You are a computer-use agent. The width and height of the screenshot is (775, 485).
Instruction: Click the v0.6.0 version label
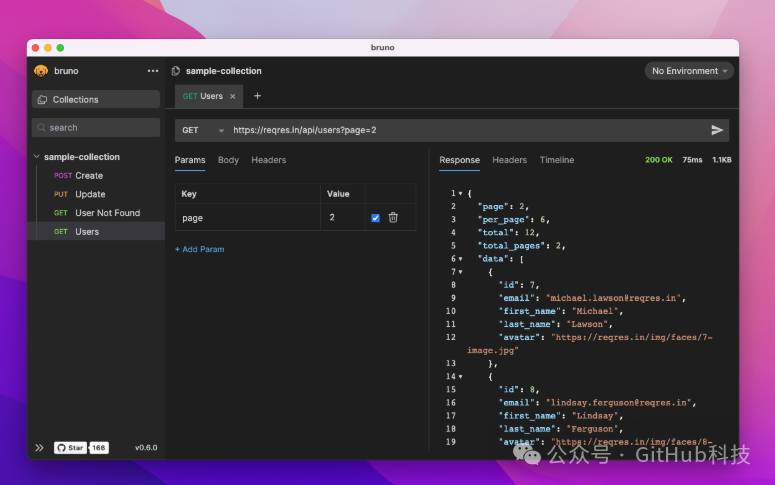click(146, 448)
